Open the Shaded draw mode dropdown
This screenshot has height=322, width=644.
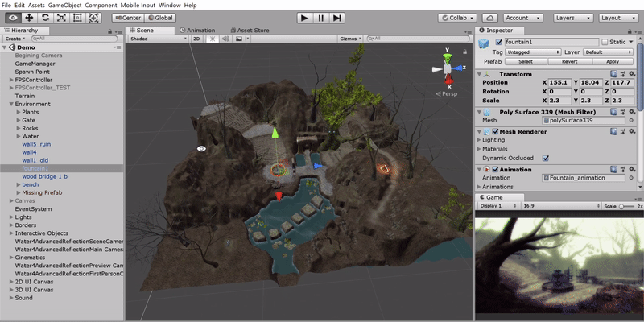158,39
